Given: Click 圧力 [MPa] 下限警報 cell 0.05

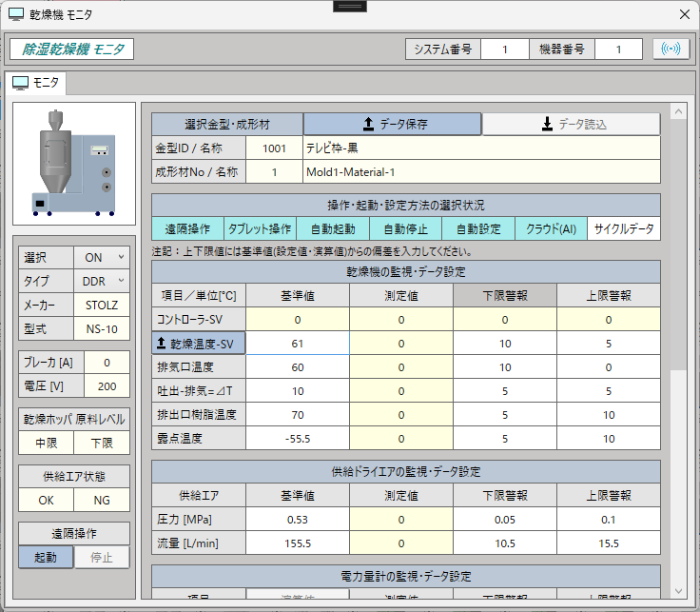Looking at the screenshot, I should coord(505,520).
